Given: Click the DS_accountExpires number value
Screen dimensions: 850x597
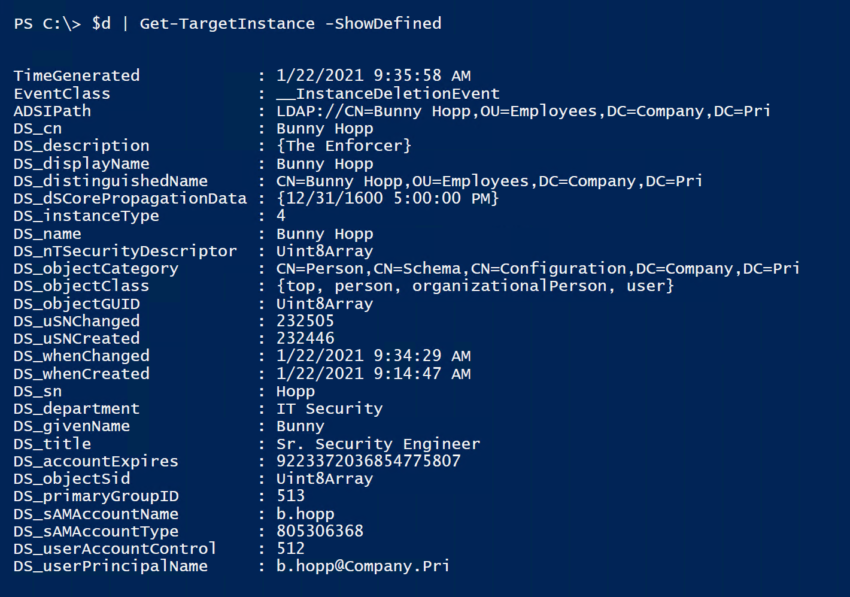Looking at the screenshot, I should click(x=369, y=461).
